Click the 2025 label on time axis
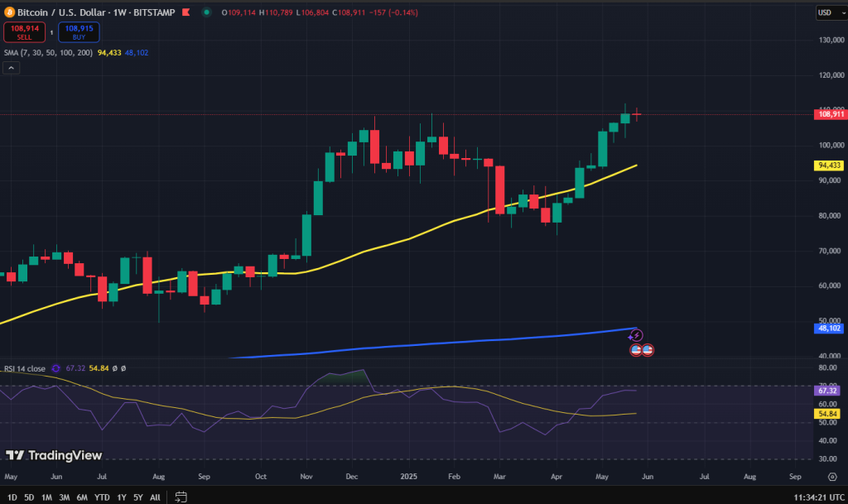 tap(408, 477)
